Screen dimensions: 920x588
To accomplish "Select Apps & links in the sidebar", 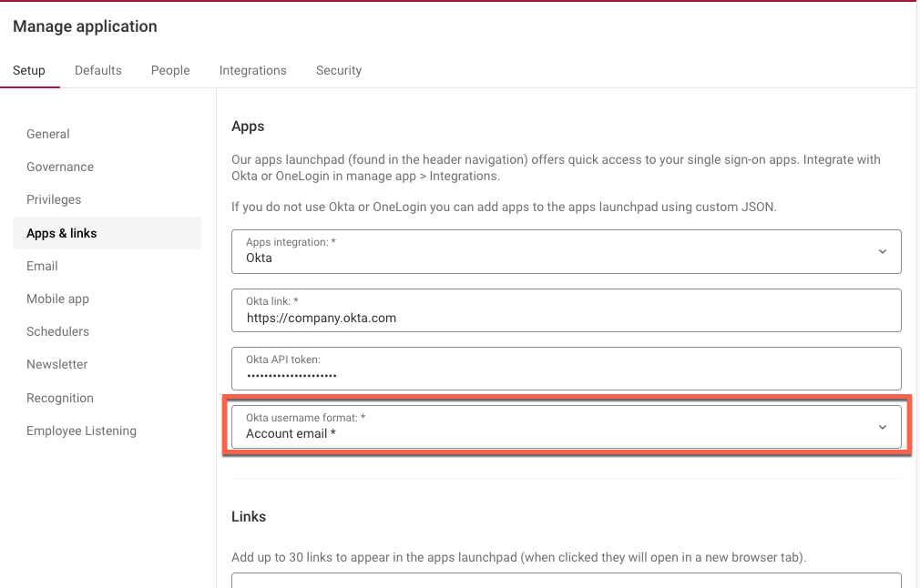I will pyautogui.click(x=61, y=233).
